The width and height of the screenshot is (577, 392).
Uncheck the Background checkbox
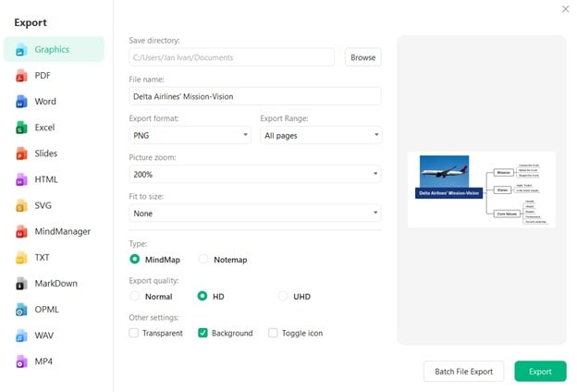pyautogui.click(x=203, y=333)
